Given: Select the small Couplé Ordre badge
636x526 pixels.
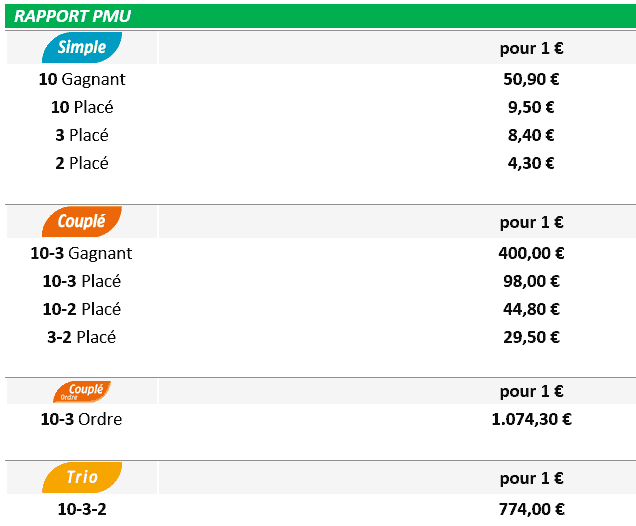Looking at the screenshot, I should click(82, 391).
